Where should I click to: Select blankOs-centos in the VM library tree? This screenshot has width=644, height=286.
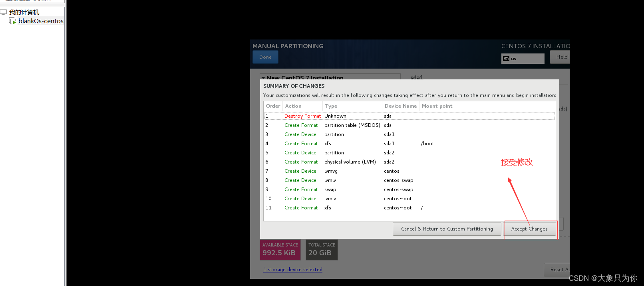coord(41,21)
